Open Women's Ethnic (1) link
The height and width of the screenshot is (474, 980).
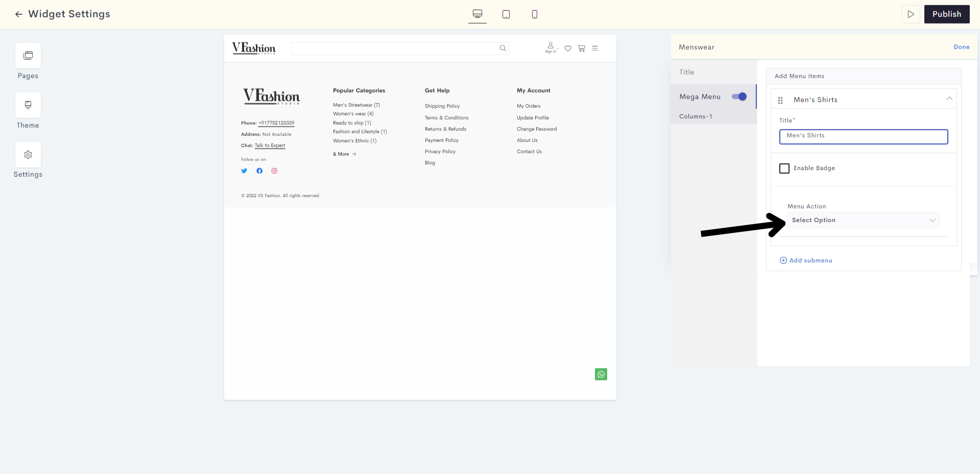point(355,141)
